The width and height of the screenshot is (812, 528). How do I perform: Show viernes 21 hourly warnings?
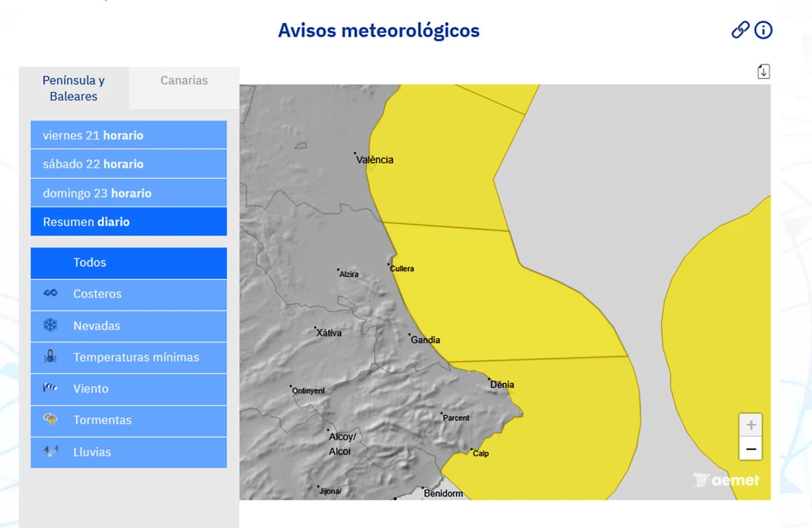pyautogui.click(x=129, y=135)
